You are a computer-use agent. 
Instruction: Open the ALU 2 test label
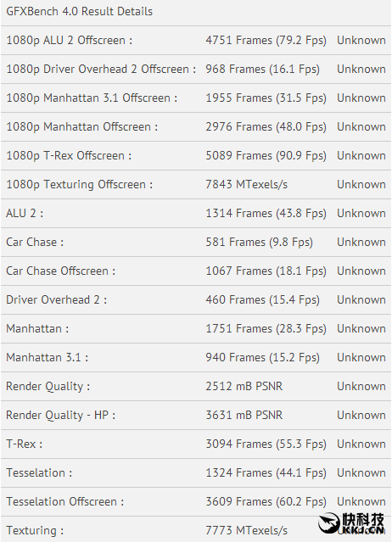click(25, 213)
